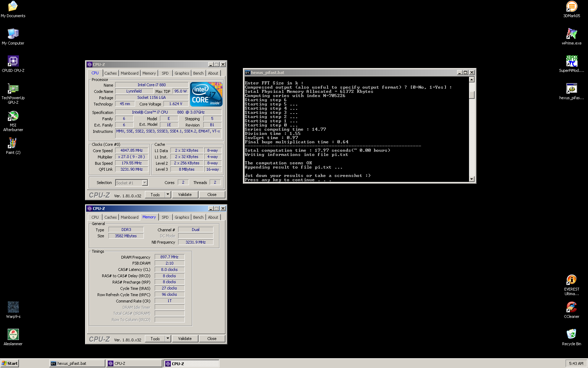Switch to CPU tab in lower CPU-Z window
This screenshot has width=588, height=368.
click(95, 217)
